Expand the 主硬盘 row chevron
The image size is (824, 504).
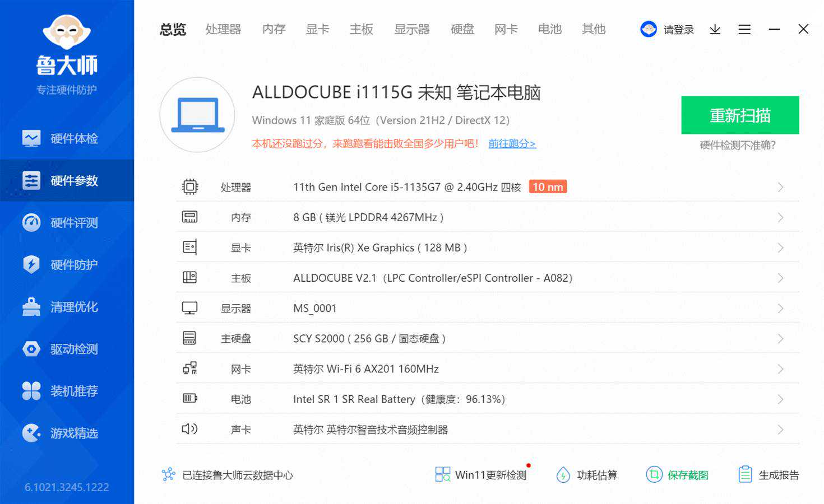pyautogui.click(x=780, y=339)
